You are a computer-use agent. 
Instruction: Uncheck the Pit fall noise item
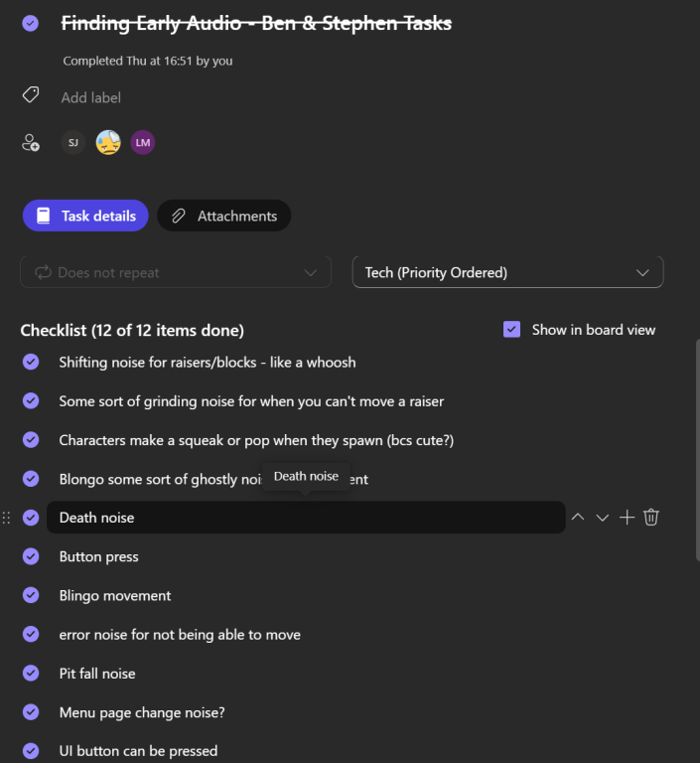coord(31,673)
